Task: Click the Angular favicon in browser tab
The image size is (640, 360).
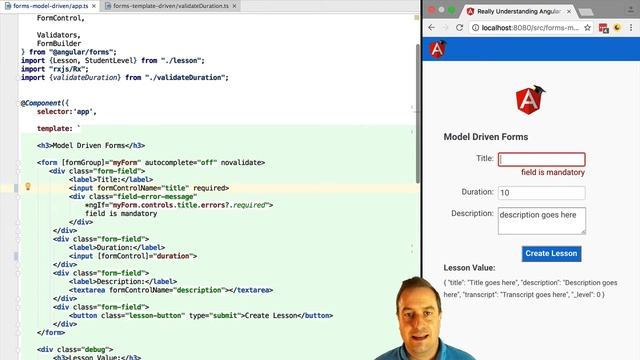Action: pyautogui.click(x=470, y=11)
